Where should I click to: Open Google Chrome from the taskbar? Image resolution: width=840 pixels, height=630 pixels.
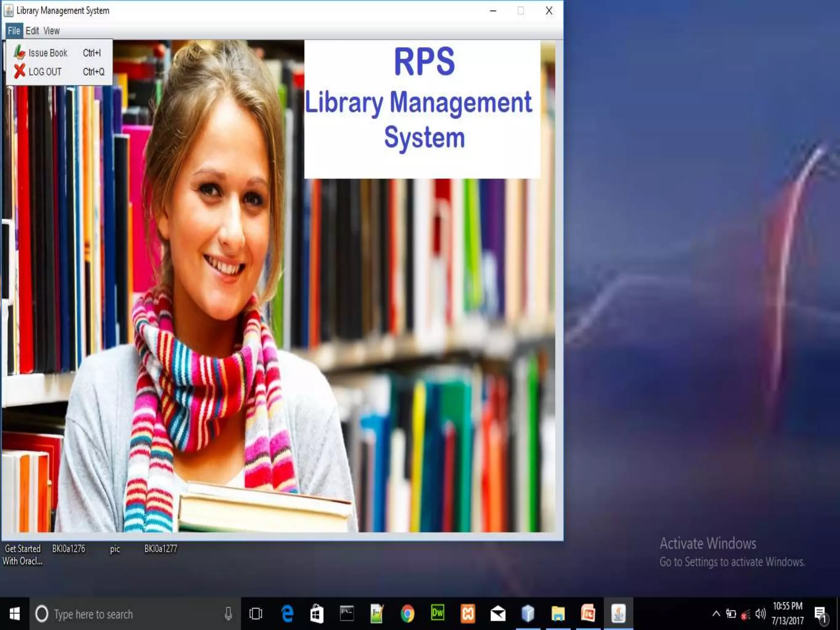point(407,614)
